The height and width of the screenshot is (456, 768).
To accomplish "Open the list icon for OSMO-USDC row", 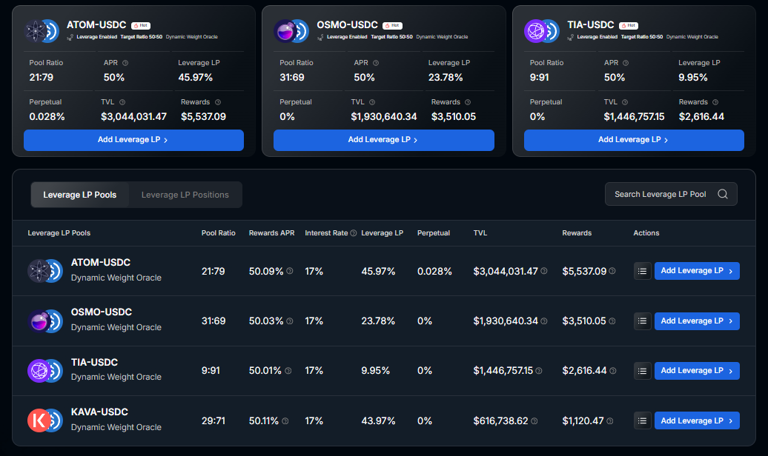I will click(642, 321).
